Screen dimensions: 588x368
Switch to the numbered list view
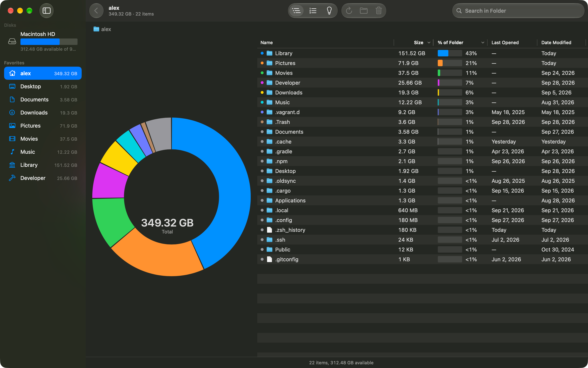313,11
